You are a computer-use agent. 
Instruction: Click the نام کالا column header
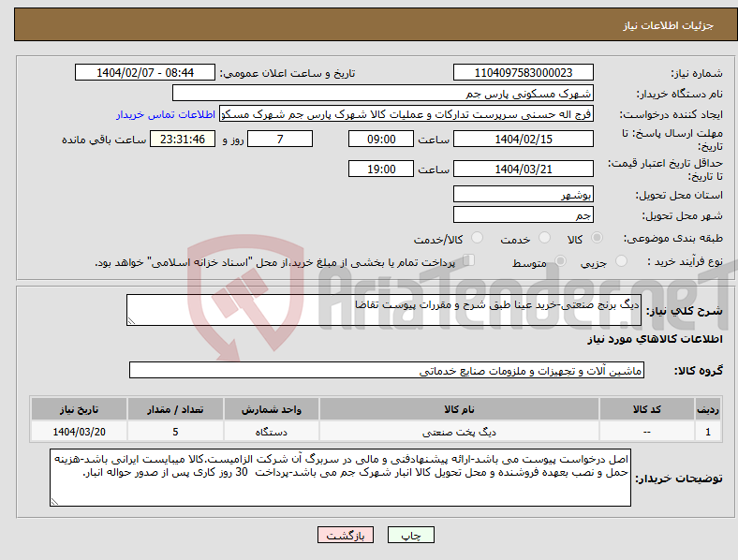[x=459, y=409]
